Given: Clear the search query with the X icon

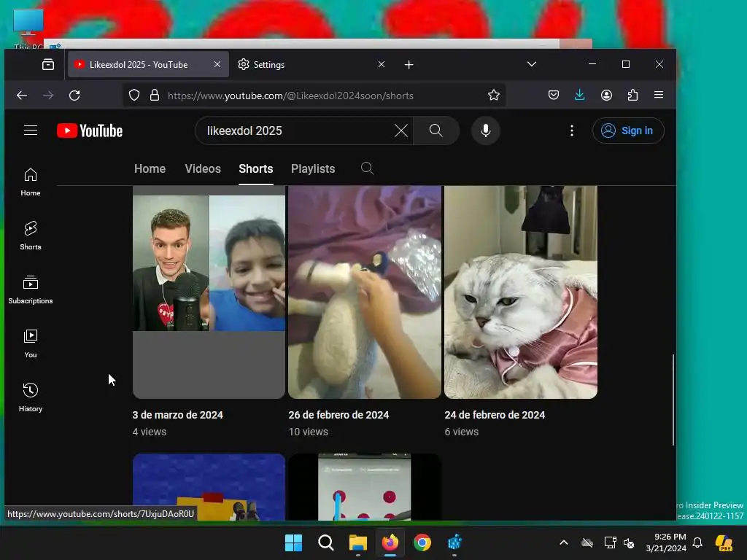Looking at the screenshot, I should point(401,131).
